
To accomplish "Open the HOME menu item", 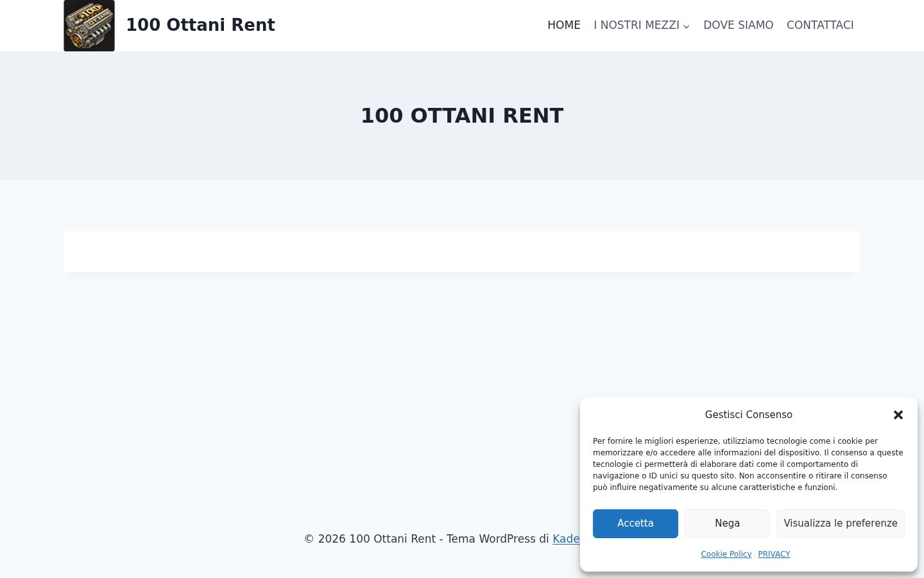I will pyautogui.click(x=563, y=25).
